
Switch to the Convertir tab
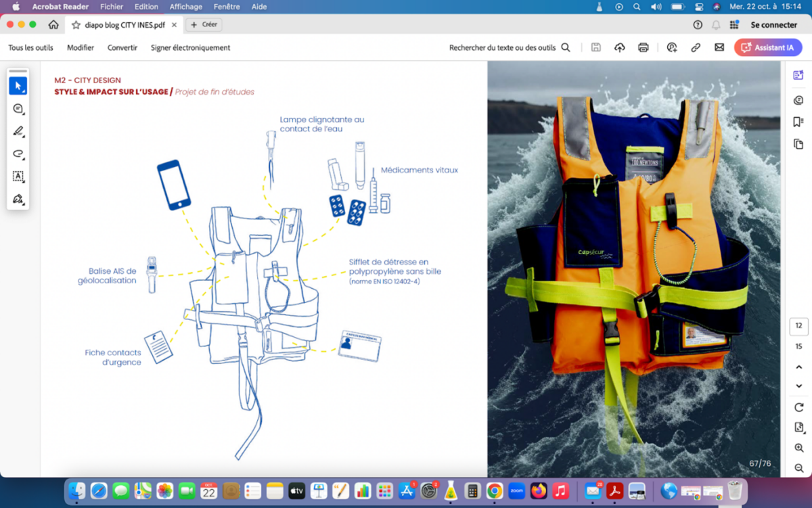tap(122, 48)
